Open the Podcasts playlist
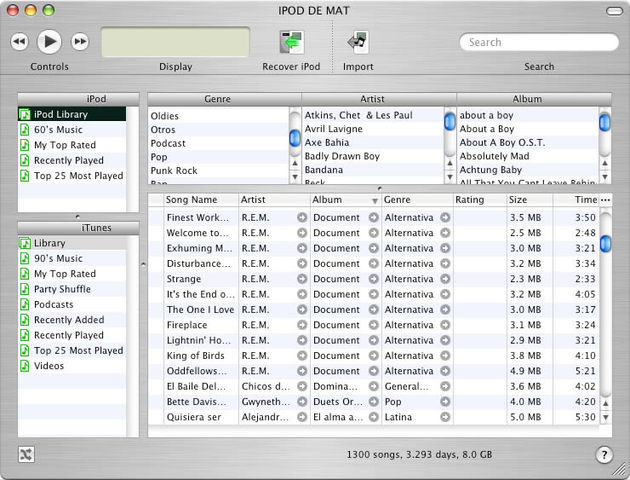This screenshot has width=630, height=480. click(x=72, y=304)
